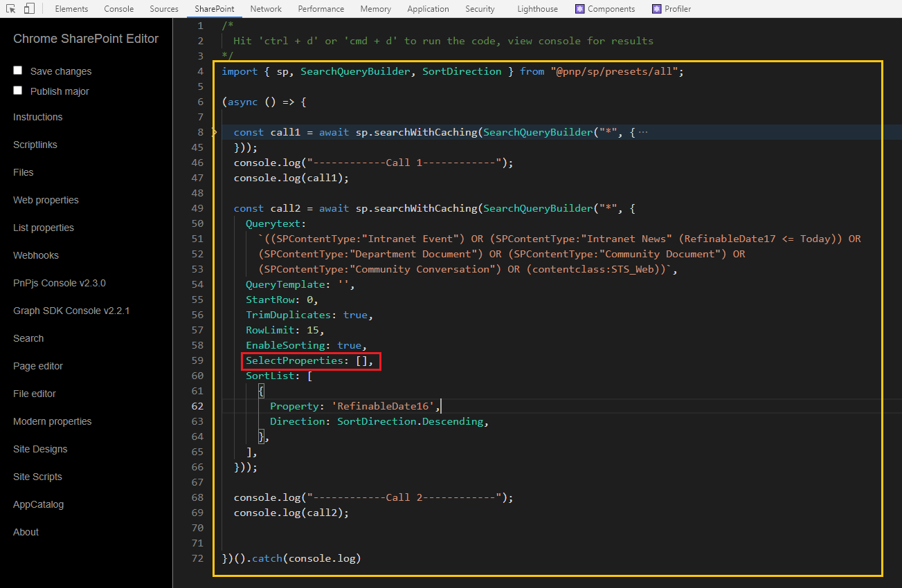Enable the Save changes checkbox
The height and width of the screenshot is (588, 902).
(18, 71)
